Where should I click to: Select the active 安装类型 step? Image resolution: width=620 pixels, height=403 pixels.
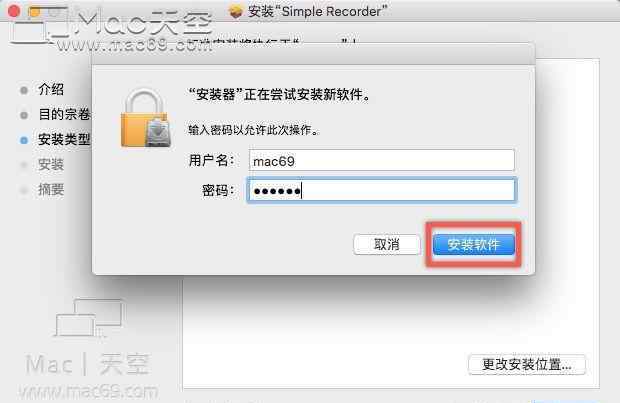(x=64, y=139)
